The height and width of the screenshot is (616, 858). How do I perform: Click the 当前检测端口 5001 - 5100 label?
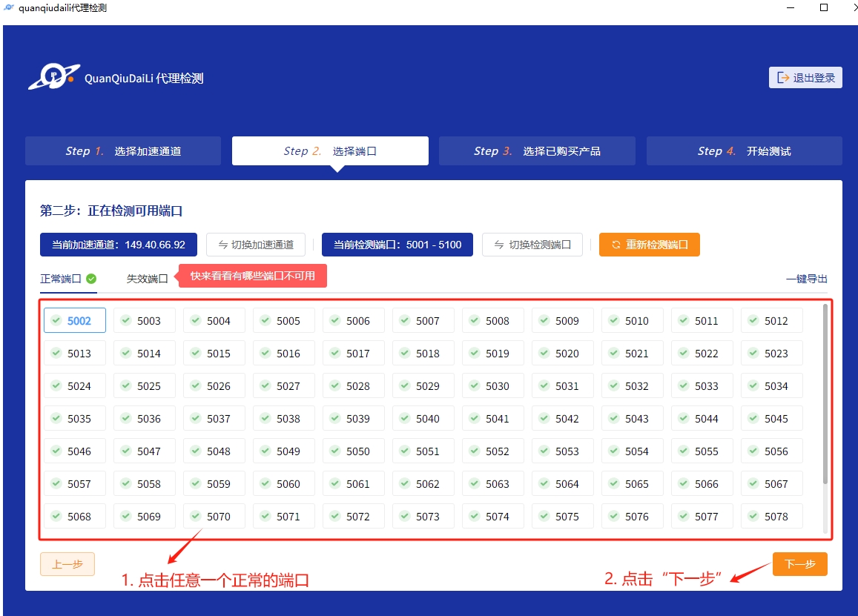point(397,245)
